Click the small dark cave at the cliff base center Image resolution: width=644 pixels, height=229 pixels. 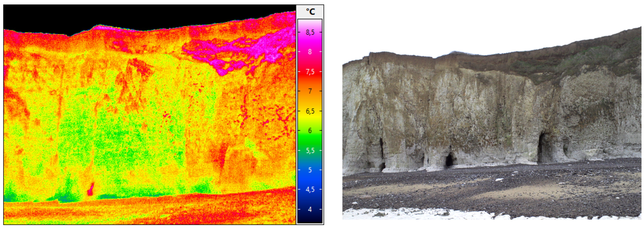tap(449, 160)
